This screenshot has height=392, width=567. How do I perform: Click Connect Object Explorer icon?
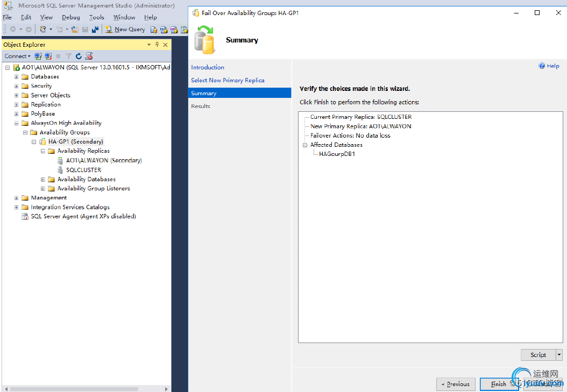point(38,56)
